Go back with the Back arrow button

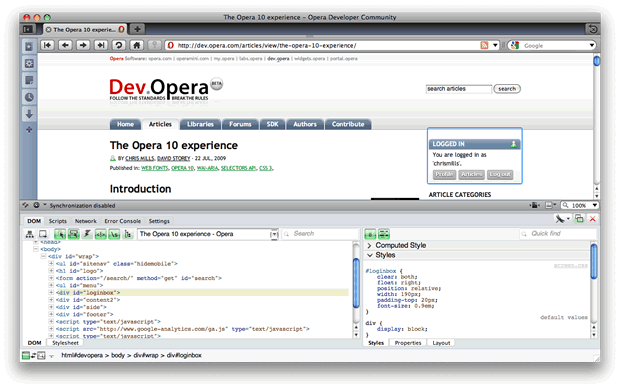[x=65, y=45]
